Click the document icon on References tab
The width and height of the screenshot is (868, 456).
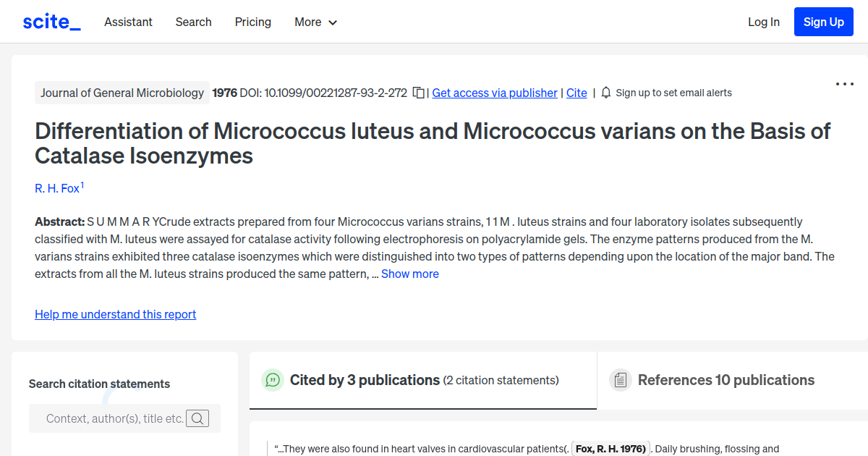[x=620, y=379]
